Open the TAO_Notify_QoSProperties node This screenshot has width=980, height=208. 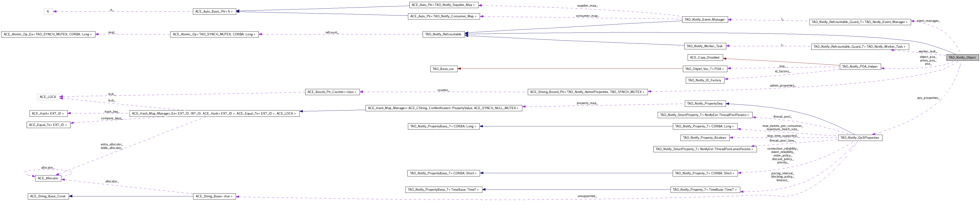pos(859,137)
